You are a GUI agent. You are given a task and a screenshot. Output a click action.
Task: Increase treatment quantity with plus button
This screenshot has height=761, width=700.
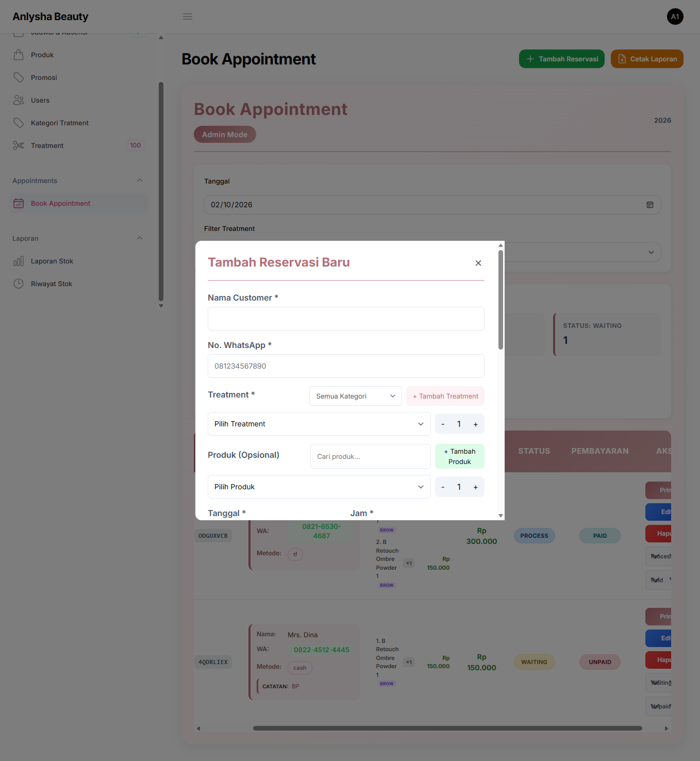475,424
